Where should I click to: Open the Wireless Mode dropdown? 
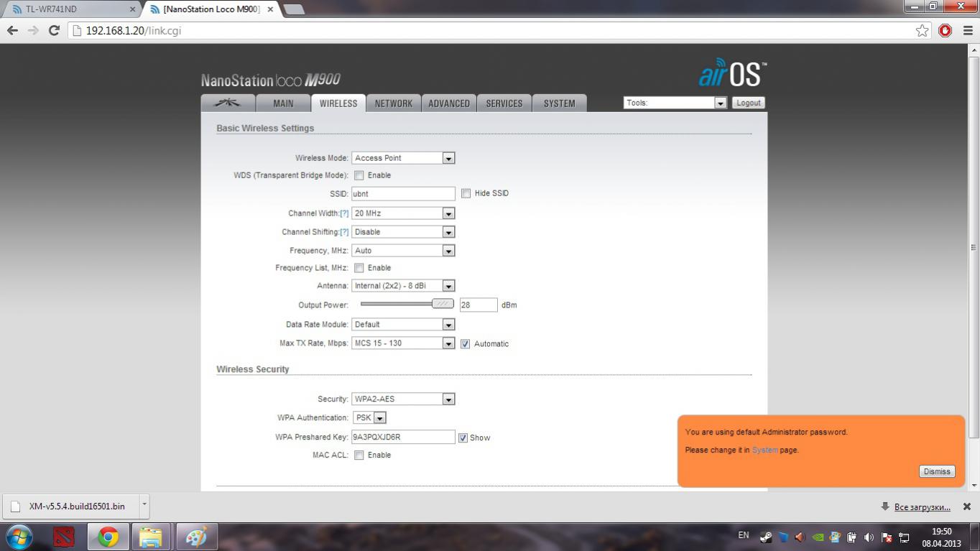click(403, 158)
